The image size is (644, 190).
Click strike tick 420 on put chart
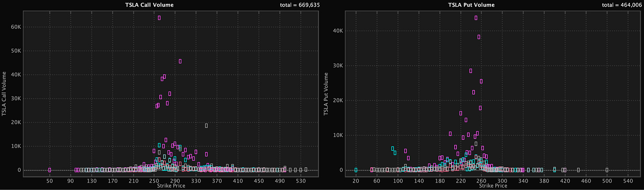point(565,181)
